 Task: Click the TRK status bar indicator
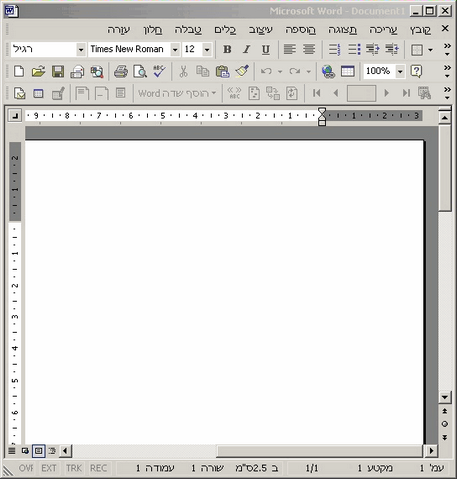tap(74, 468)
